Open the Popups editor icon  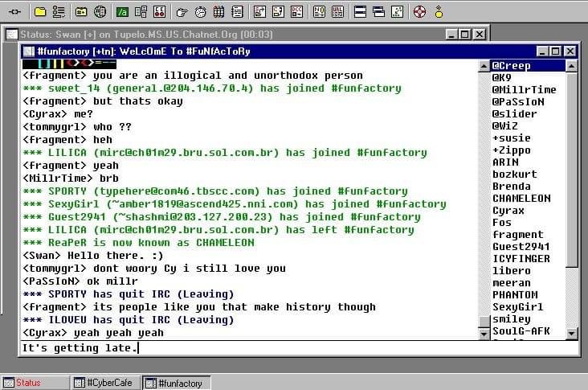point(141,12)
